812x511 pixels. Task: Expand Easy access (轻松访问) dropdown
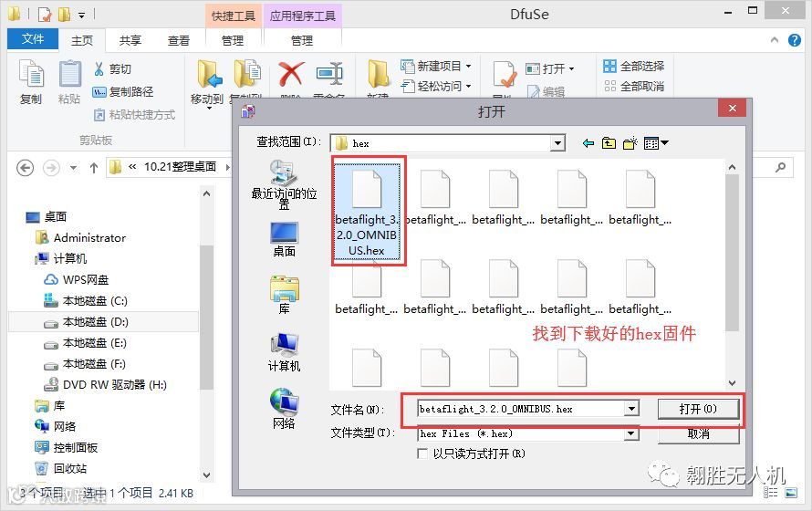469,86
